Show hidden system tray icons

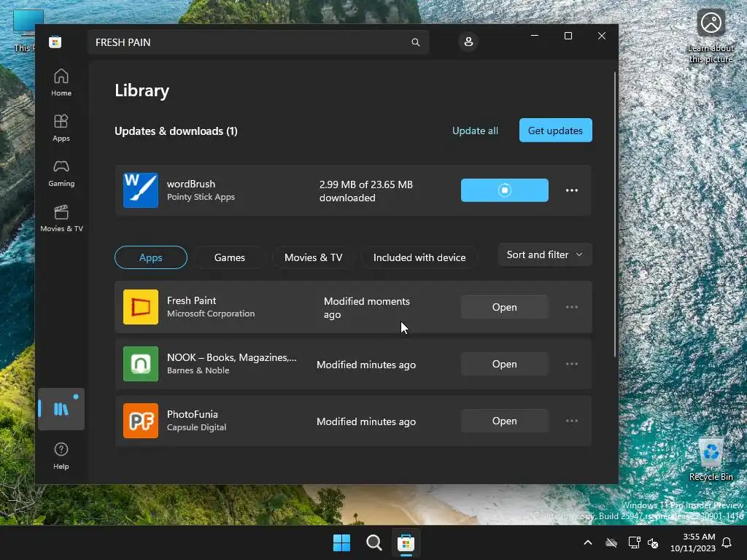click(x=588, y=542)
